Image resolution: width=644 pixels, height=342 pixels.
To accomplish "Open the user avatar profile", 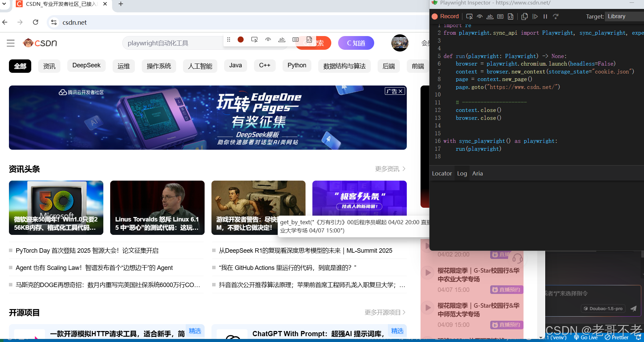I will click(400, 43).
